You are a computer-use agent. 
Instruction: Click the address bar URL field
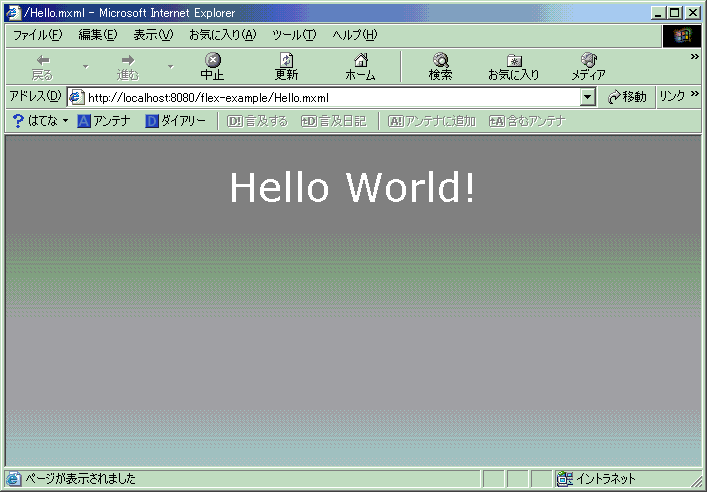pos(333,97)
